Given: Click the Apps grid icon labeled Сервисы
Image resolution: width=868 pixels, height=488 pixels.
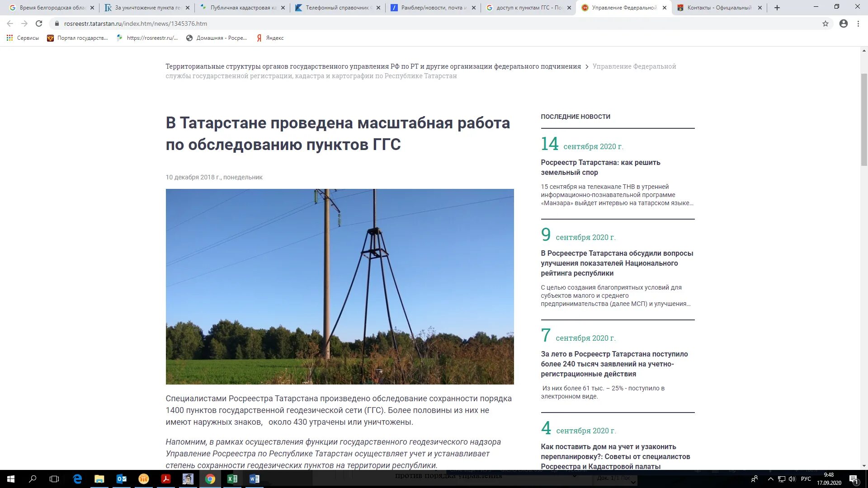Looking at the screenshot, I should coord(9,38).
